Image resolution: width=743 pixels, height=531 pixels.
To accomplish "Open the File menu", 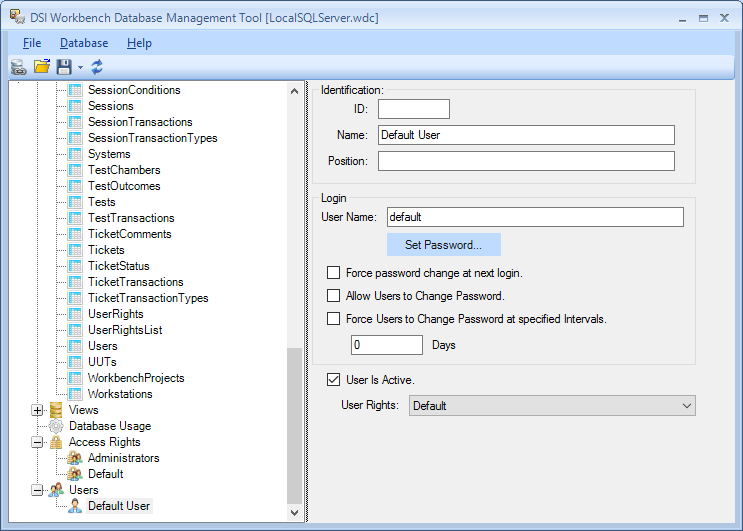I will (32, 43).
